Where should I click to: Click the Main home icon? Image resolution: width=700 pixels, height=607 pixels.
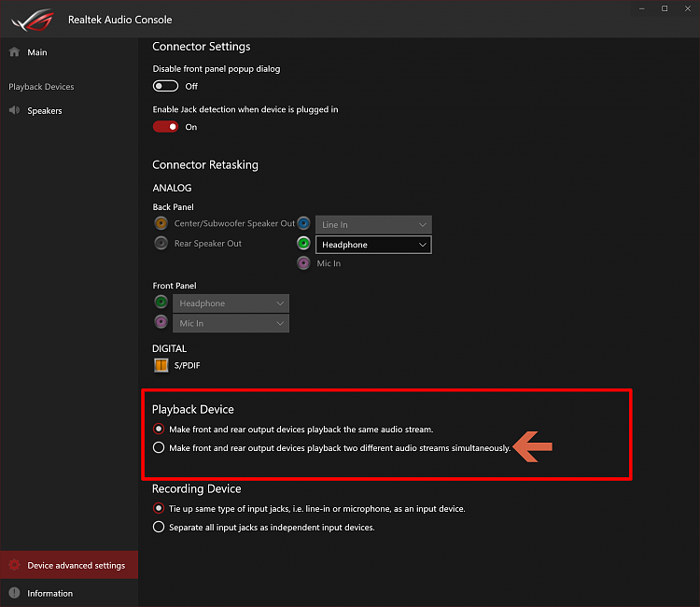(14, 51)
